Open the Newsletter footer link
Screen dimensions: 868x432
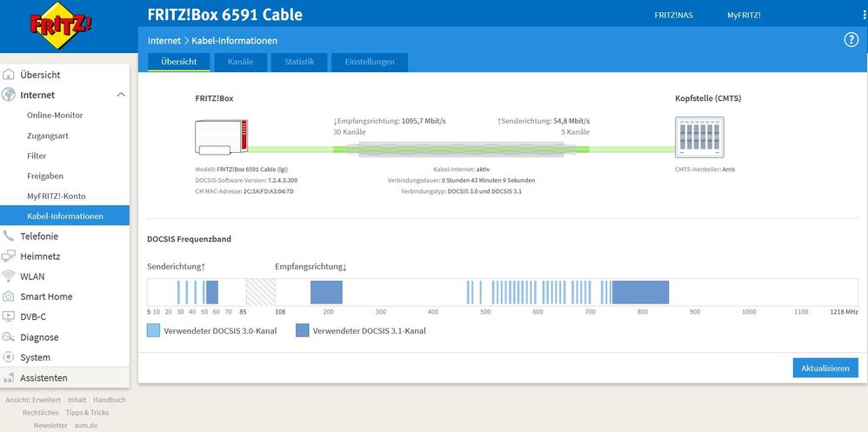(50, 425)
